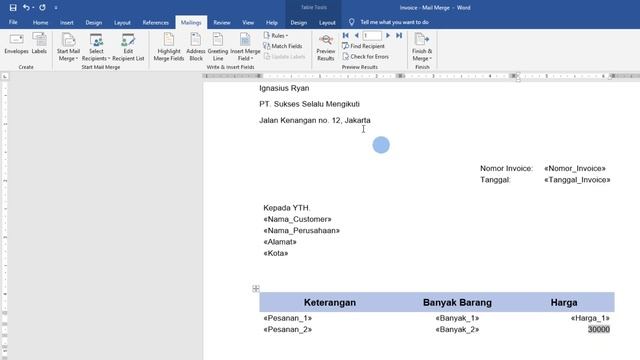Open the Select Recipients dropdown

click(x=96, y=47)
